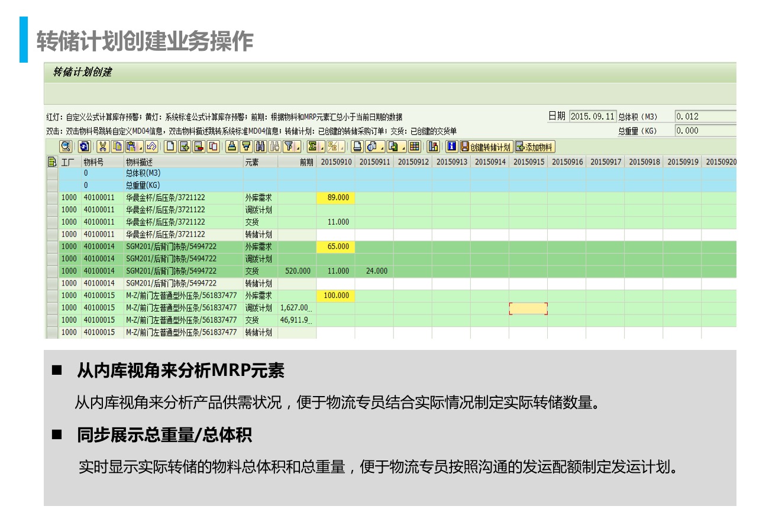Click the Delete Row icon

(199, 147)
